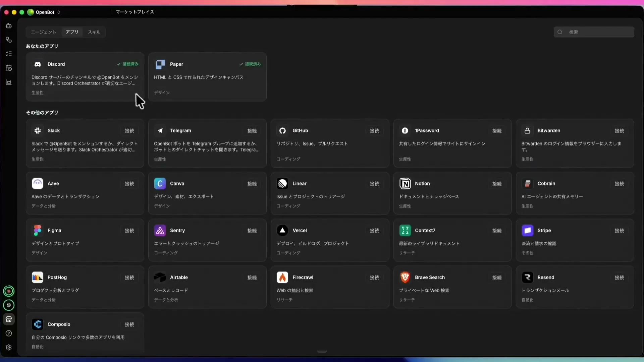Connect the Composio app with 接続
Screen dimensions: 644x362
coord(129,324)
